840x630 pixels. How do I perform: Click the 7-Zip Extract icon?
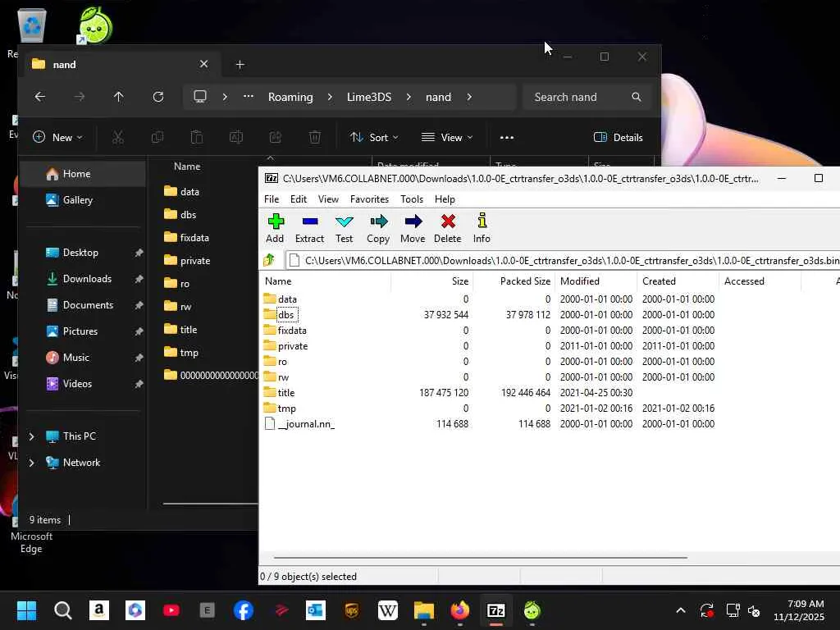[309, 228]
